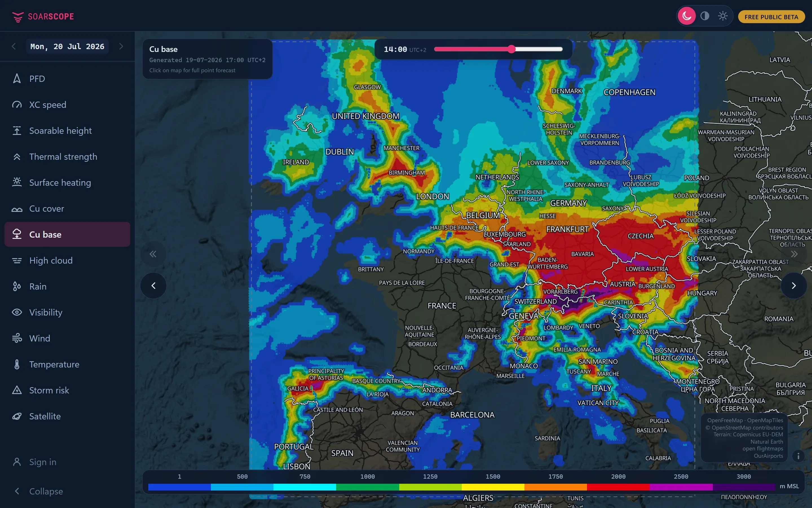Click the Cu cover cloud icon

(17, 209)
